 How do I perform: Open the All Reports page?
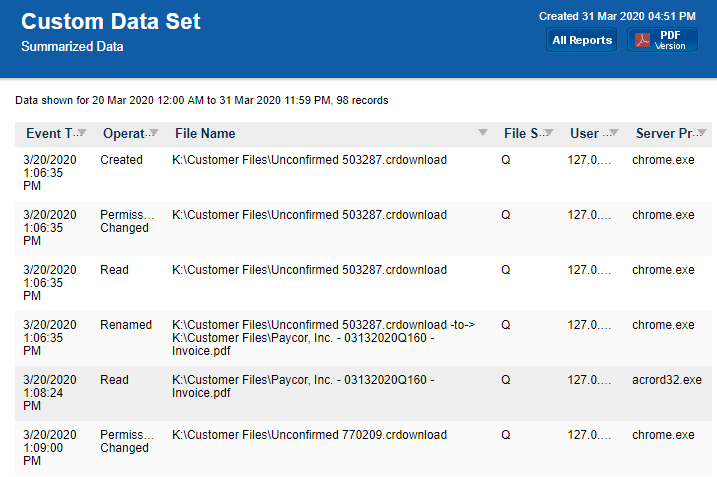click(x=582, y=40)
